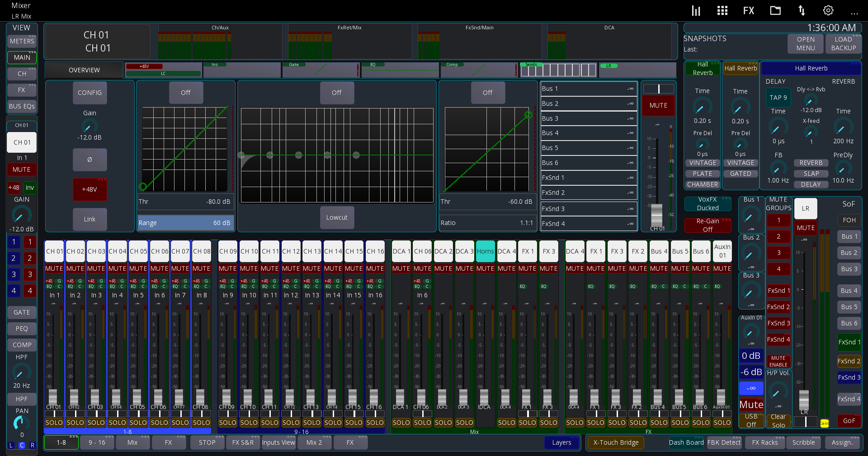Switch to the 9 - 16 layer tab
The image size is (868, 456).
[x=97, y=442]
